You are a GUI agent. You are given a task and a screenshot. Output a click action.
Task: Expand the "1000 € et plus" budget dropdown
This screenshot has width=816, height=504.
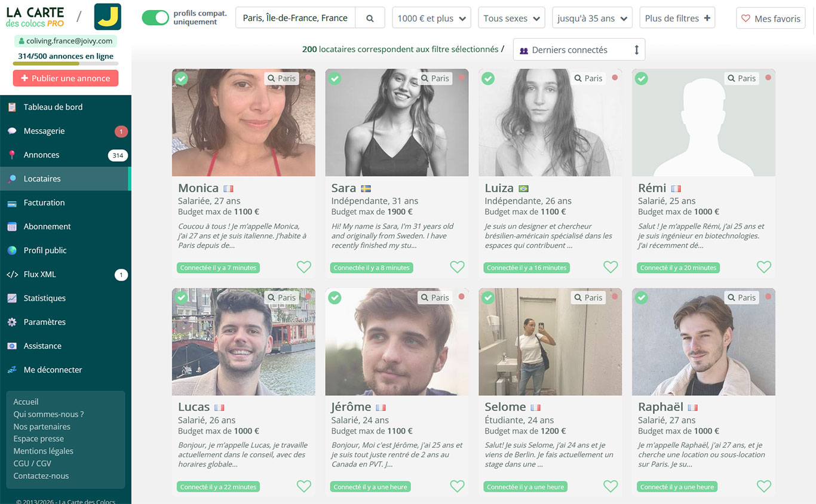[431, 19]
